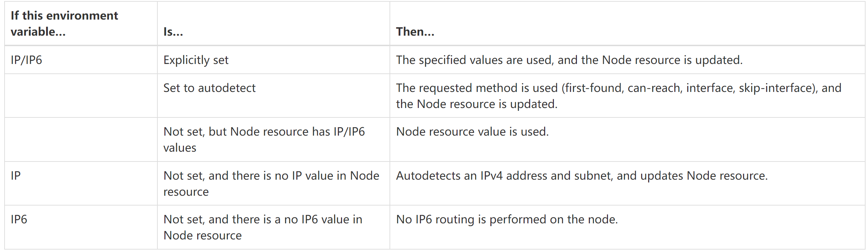Click the empty variable cell beside "Set to autodetect"
Viewport: 868px width, 252px height.
pos(81,95)
